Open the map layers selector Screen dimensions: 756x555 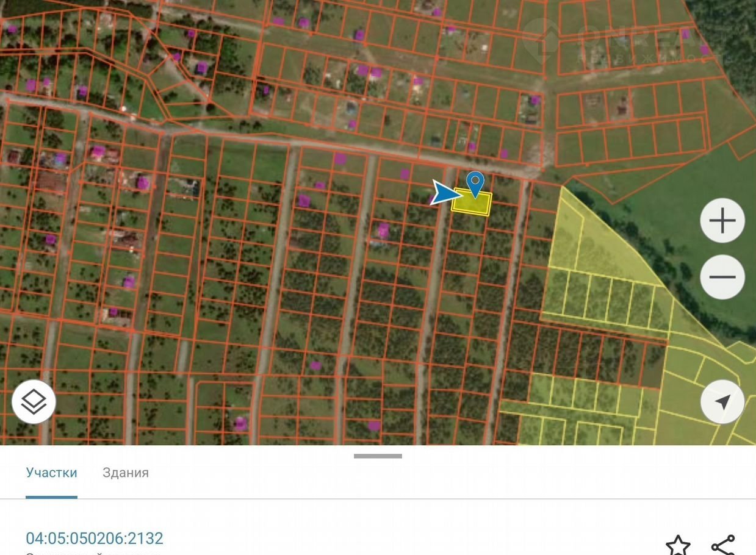point(34,401)
